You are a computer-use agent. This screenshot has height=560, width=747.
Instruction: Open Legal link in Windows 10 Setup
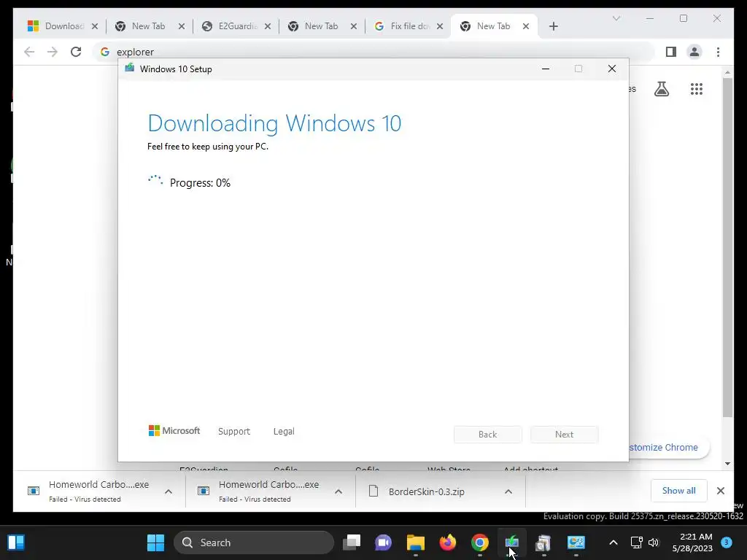[284, 432]
